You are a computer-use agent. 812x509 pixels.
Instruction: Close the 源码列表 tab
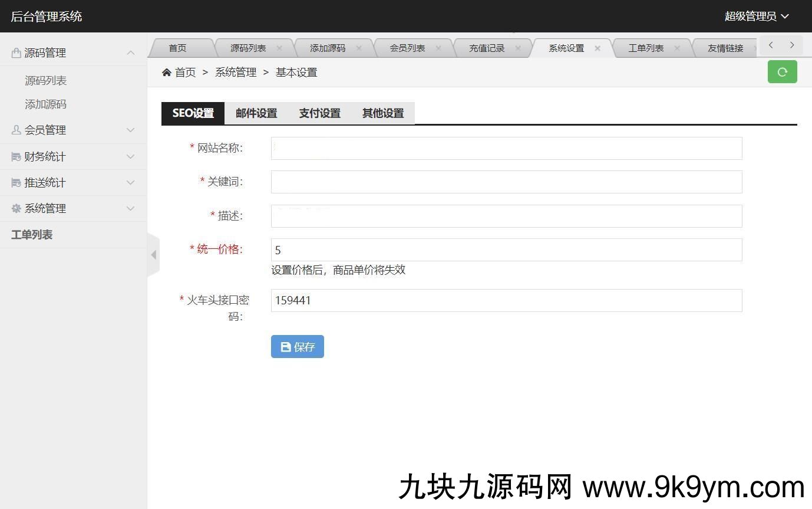coord(279,48)
